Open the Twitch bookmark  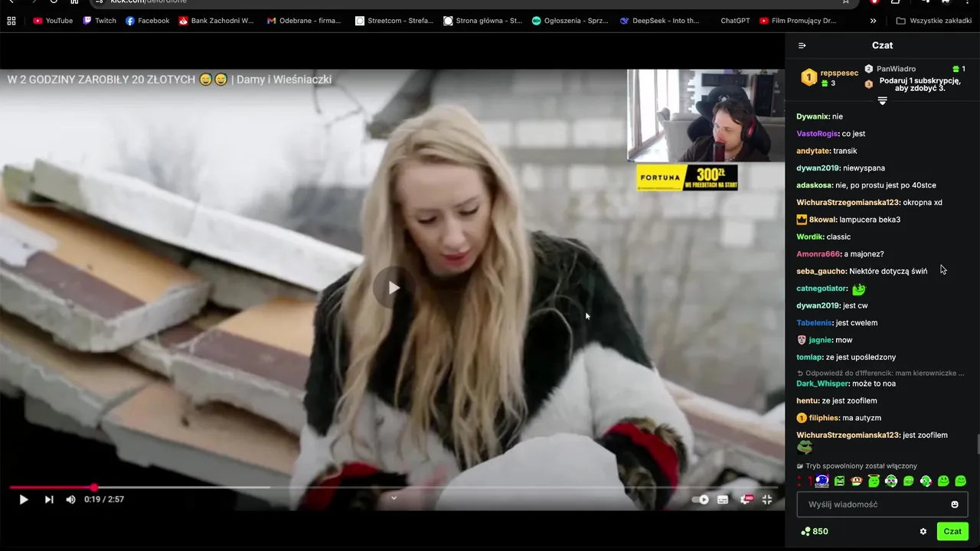(100, 21)
